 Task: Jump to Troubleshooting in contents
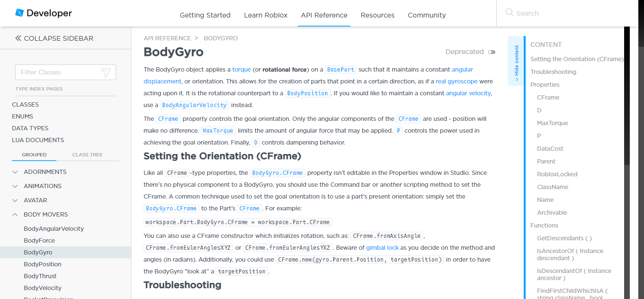(553, 72)
